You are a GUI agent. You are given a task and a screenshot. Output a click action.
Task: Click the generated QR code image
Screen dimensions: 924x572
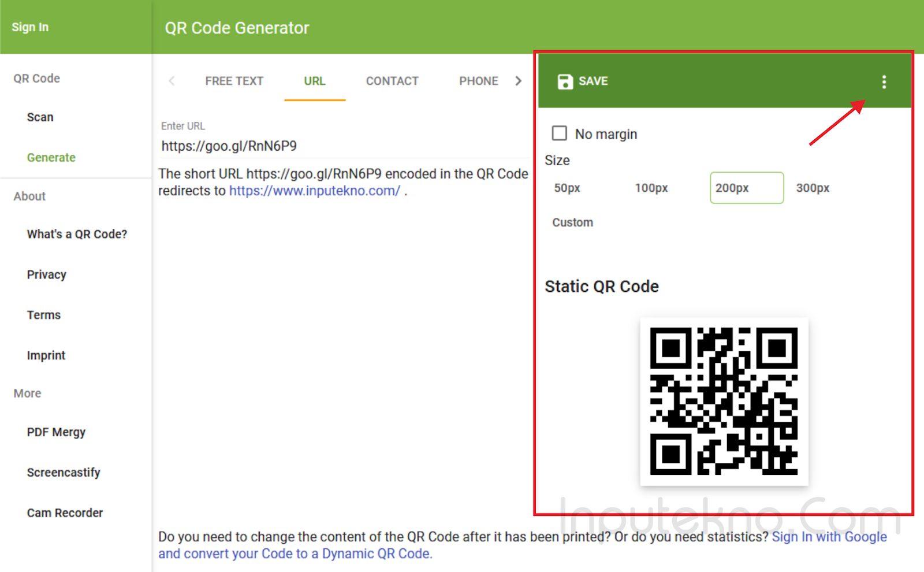coord(724,402)
